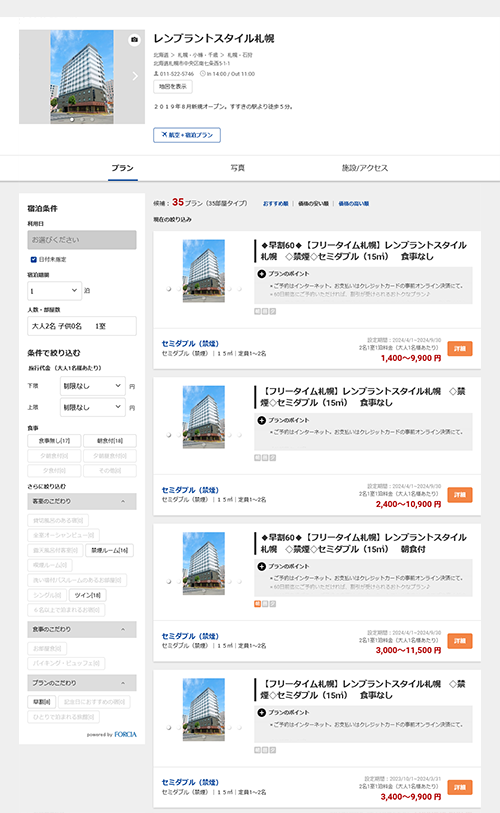This screenshot has width=500, height=813.
Task: Toggle the ツイン[18] room filter
Action: click(88, 595)
